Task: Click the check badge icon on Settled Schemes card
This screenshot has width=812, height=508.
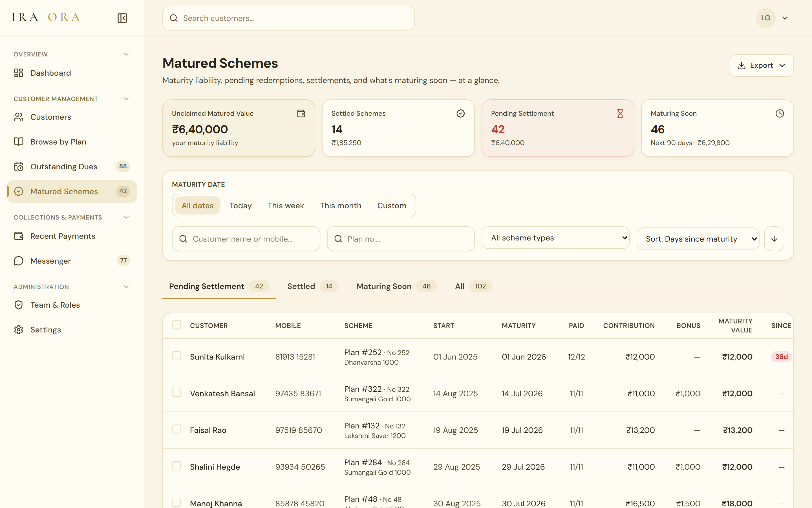Action: pos(461,113)
